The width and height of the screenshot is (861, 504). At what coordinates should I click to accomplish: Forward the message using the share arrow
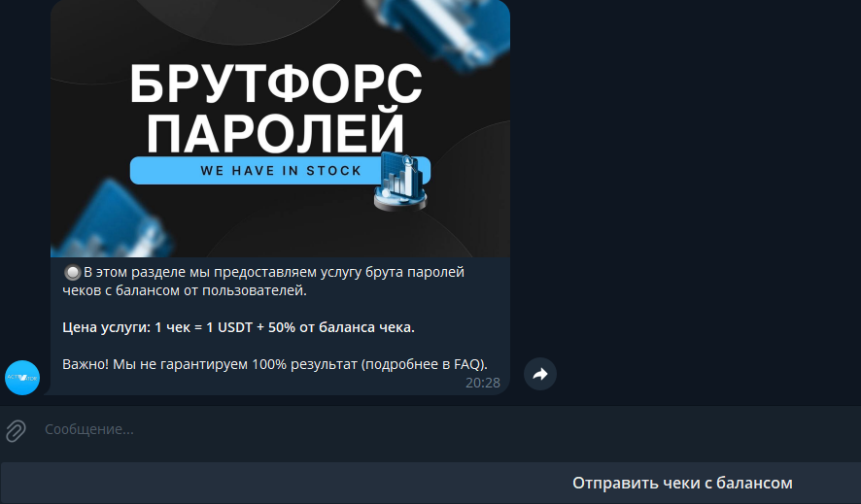click(x=539, y=374)
